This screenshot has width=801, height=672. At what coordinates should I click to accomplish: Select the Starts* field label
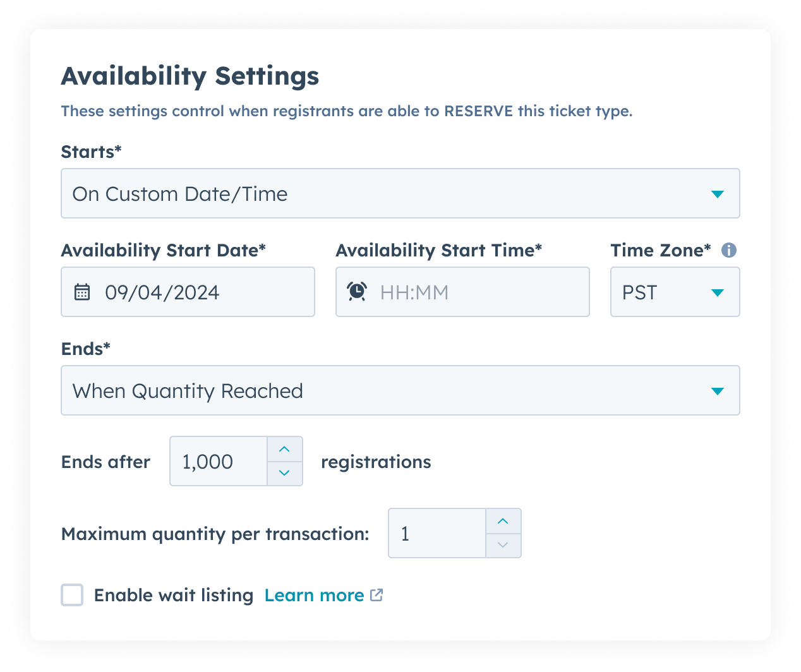[x=90, y=152]
